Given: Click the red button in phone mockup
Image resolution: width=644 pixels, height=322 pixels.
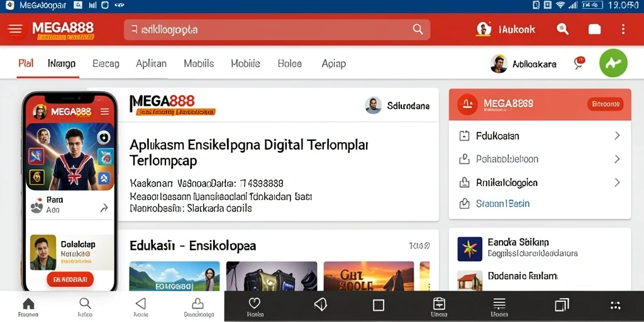Looking at the screenshot, I should point(70,279).
